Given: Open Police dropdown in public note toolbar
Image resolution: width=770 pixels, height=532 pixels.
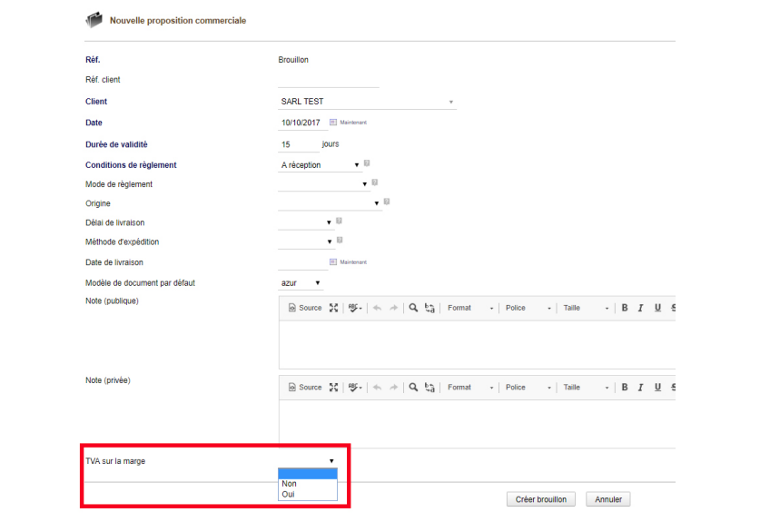Looking at the screenshot, I should click(528, 308).
